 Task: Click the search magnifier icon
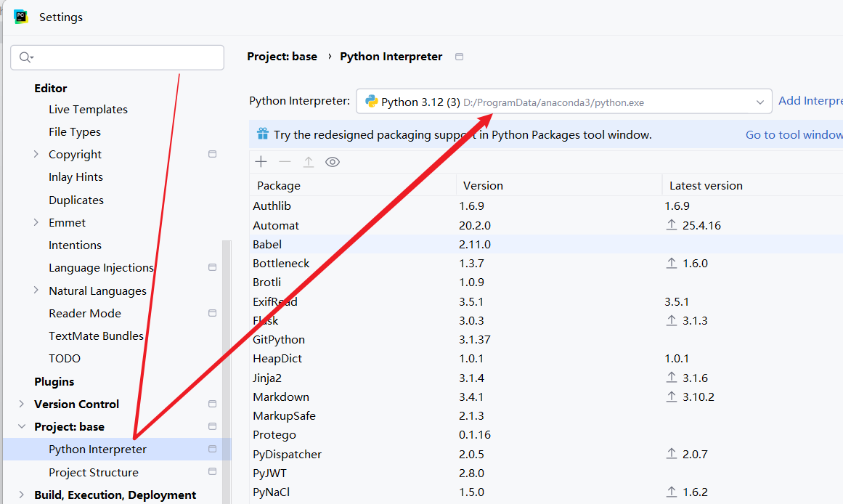tap(26, 57)
